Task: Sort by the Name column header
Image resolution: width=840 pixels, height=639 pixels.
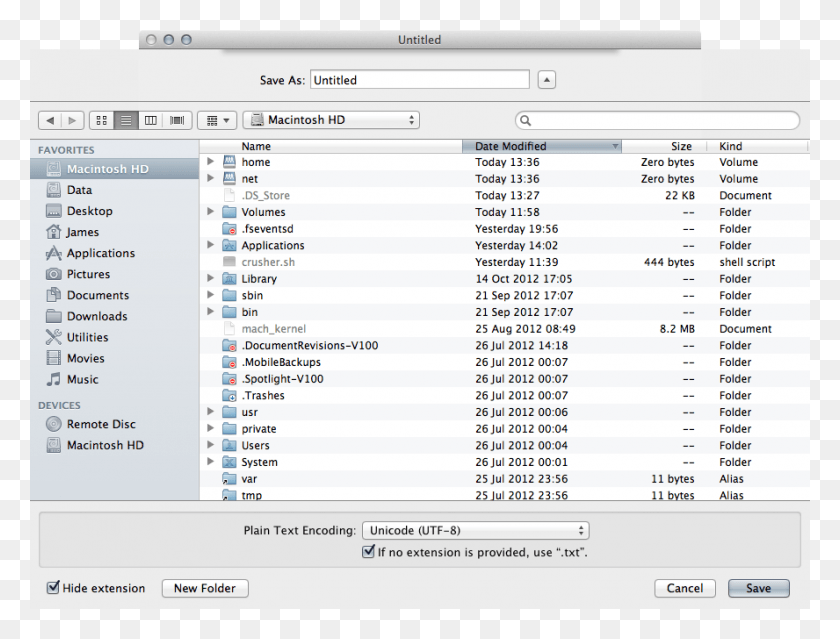Action: point(331,146)
